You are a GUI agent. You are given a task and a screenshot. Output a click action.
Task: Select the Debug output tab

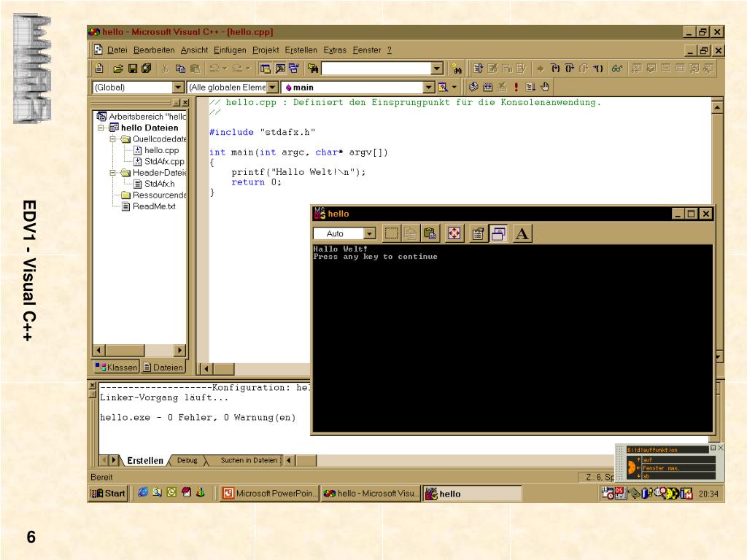point(187,461)
